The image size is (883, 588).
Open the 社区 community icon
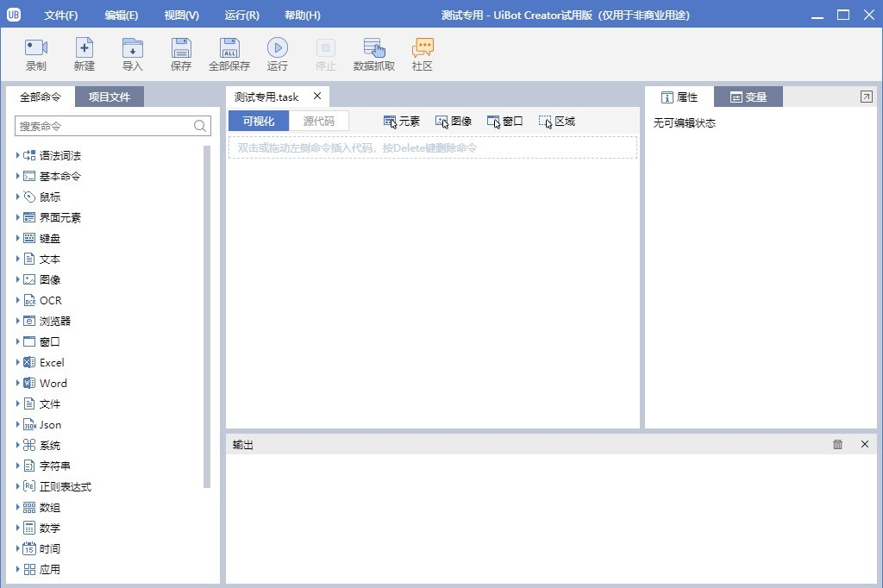423,48
